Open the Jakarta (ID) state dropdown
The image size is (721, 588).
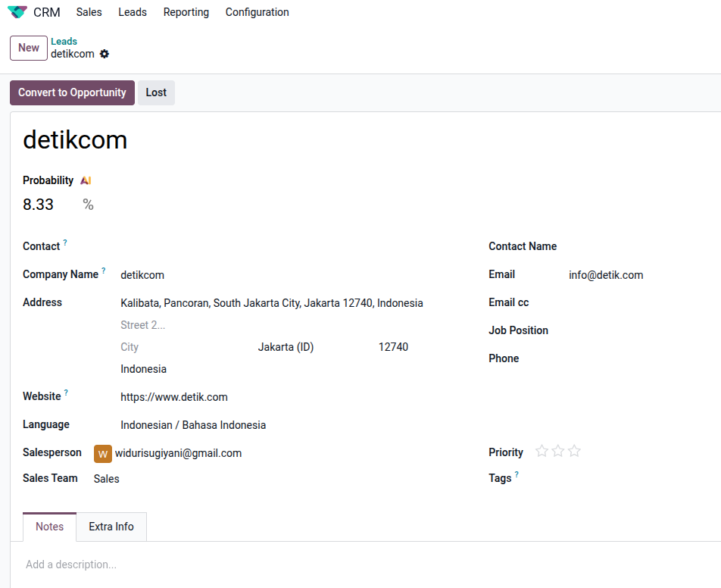(286, 347)
